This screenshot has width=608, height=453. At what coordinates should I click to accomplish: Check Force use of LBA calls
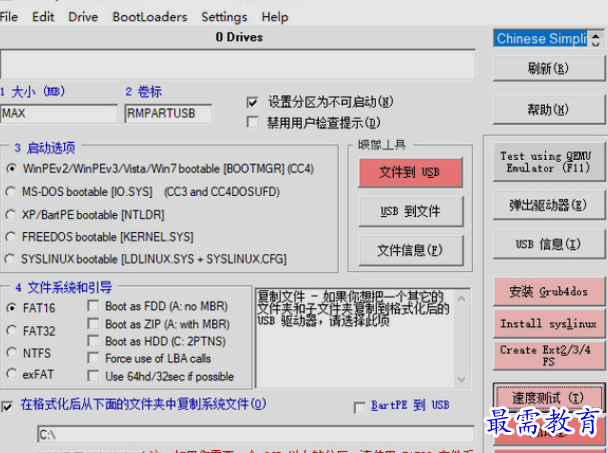[93, 358]
